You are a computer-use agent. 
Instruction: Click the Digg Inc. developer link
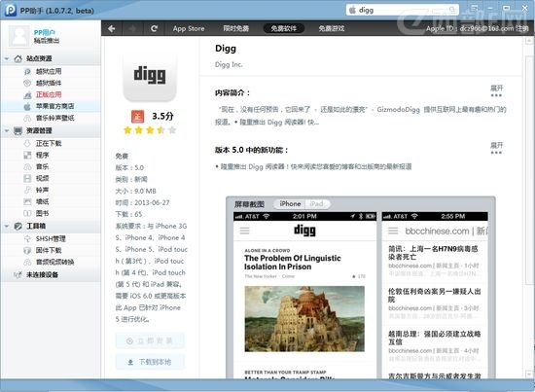click(229, 64)
